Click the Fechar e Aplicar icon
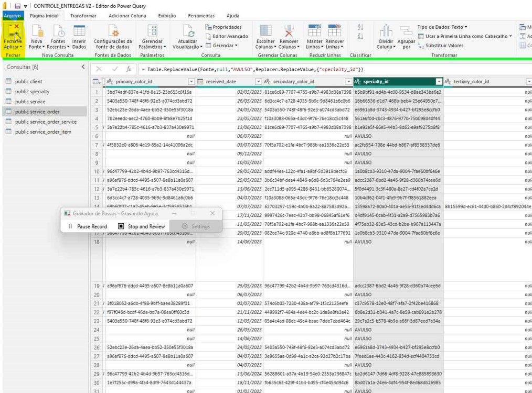 pyautogui.click(x=13, y=31)
